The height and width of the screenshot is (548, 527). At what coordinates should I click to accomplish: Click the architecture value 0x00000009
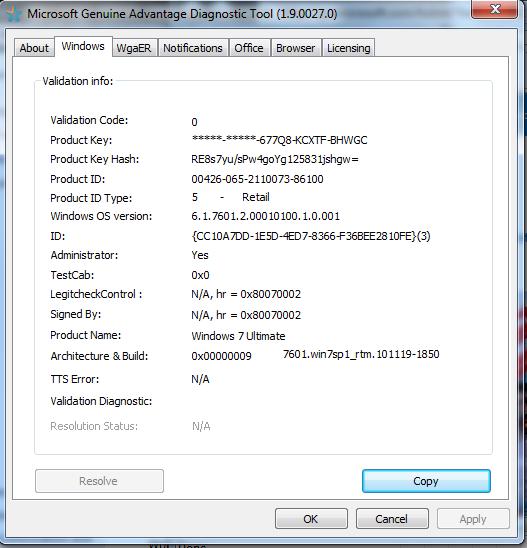(x=221, y=356)
